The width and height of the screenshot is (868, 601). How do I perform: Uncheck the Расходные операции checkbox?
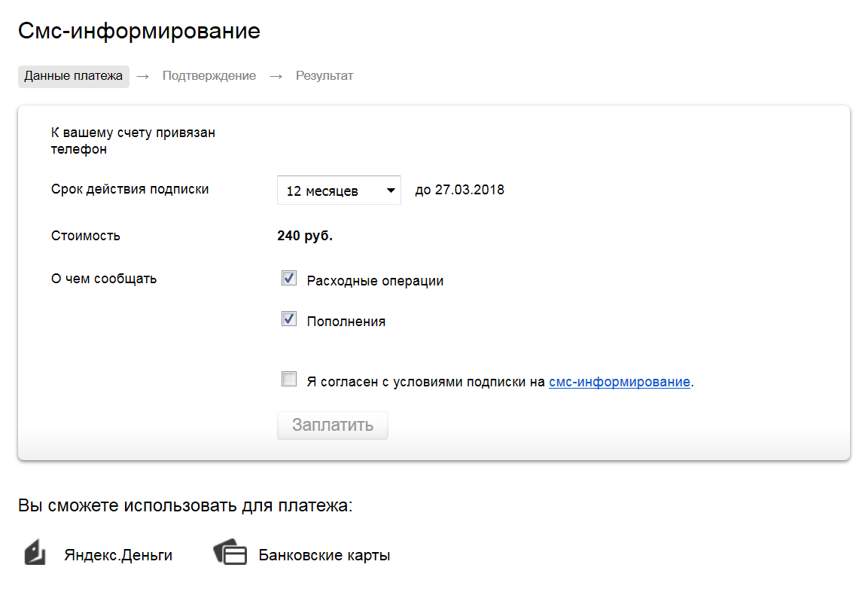[x=289, y=279]
